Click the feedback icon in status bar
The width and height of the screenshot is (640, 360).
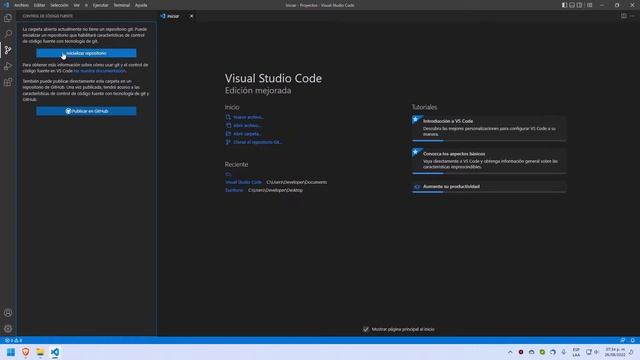(x=622, y=340)
